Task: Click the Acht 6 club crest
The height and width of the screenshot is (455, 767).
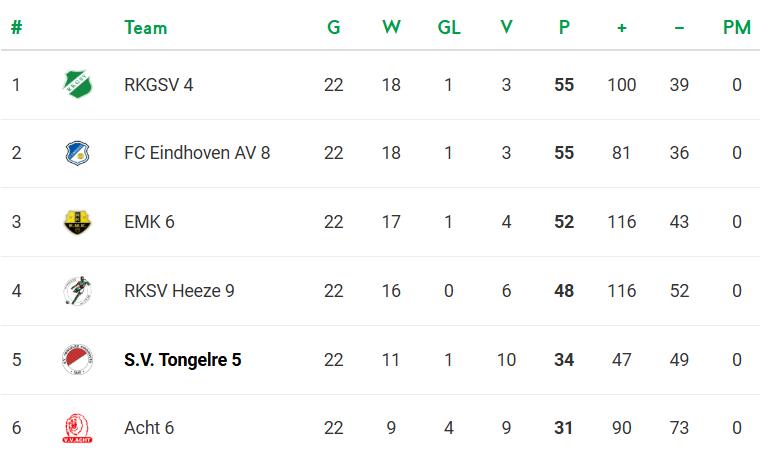Action: (77, 428)
